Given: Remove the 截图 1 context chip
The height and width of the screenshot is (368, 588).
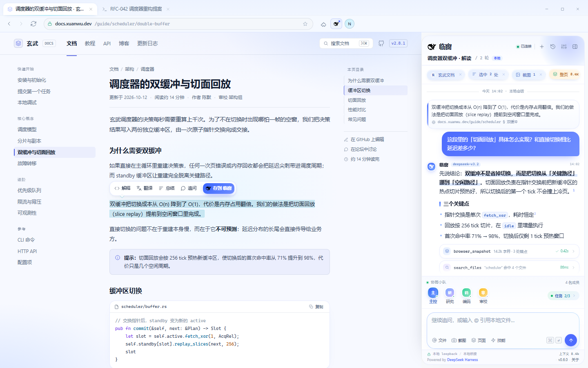Looking at the screenshot, I should [541, 74].
